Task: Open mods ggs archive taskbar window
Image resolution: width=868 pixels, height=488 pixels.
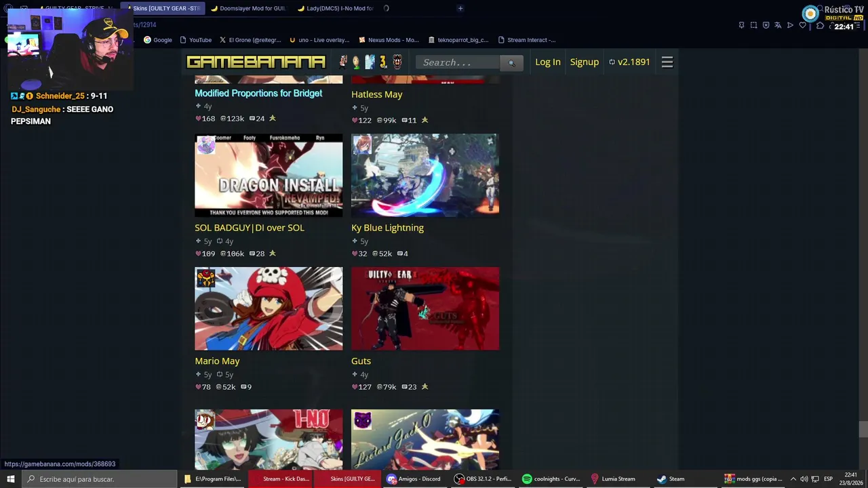Action: point(753,479)
